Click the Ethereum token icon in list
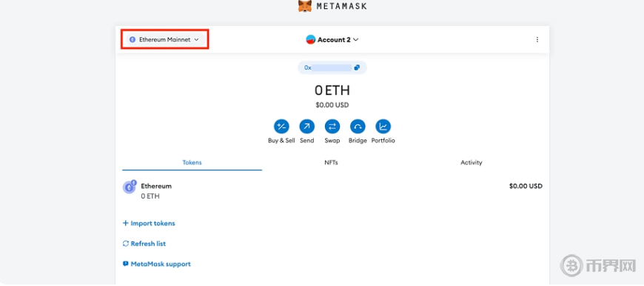 pos(130,187)
